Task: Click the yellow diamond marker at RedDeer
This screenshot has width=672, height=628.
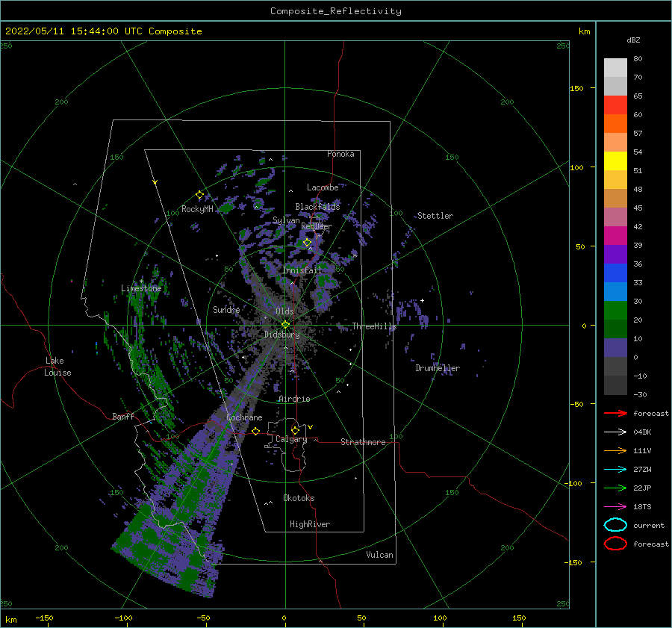Action: 307,243
